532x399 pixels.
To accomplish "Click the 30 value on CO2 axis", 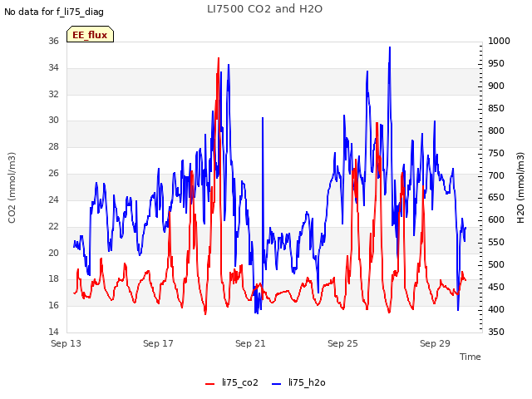I will (53, 120).
